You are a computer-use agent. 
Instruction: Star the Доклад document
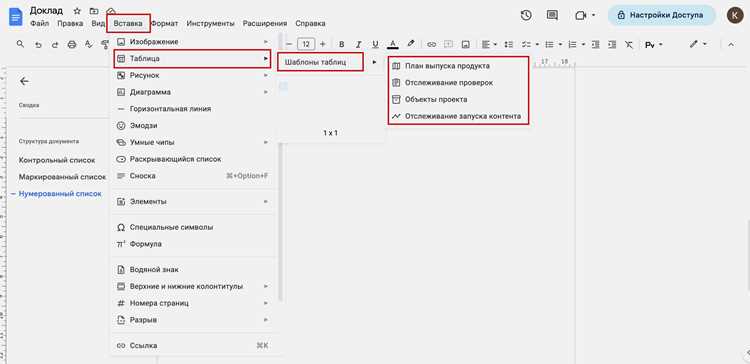coord(77,11)
